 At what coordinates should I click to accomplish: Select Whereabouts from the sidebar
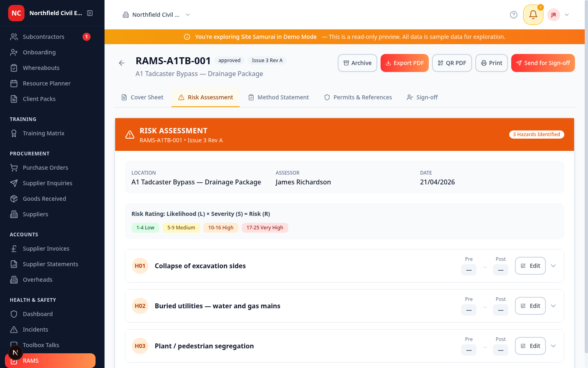click(41, 67)
